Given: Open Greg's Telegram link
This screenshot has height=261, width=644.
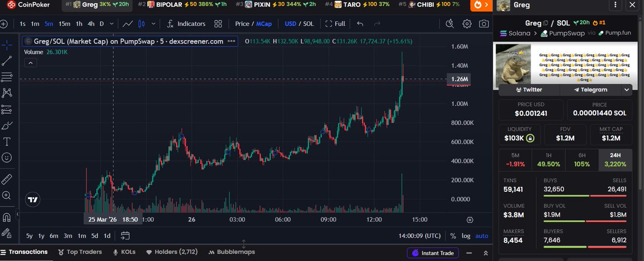Looking at the screenshot, I should 590,90.
